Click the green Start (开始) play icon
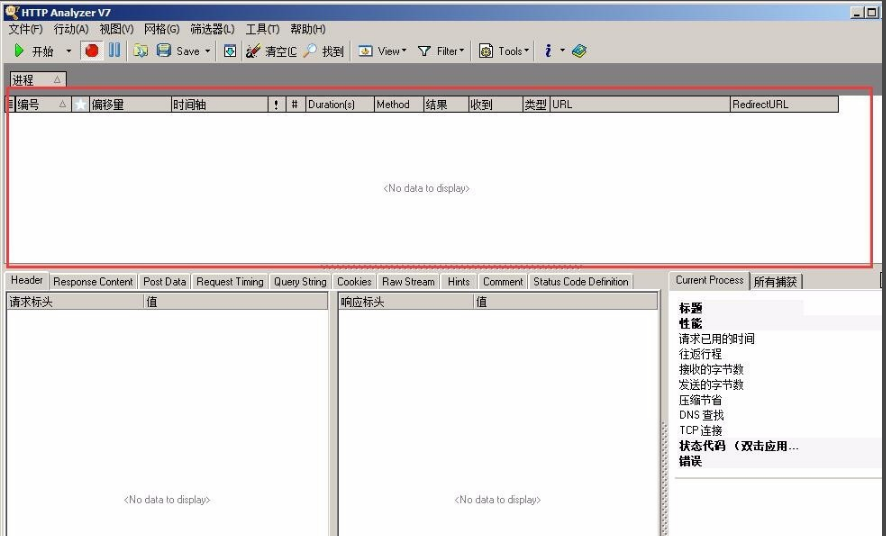This screenshot has height=536, width=886. click(x=19, y=51)
